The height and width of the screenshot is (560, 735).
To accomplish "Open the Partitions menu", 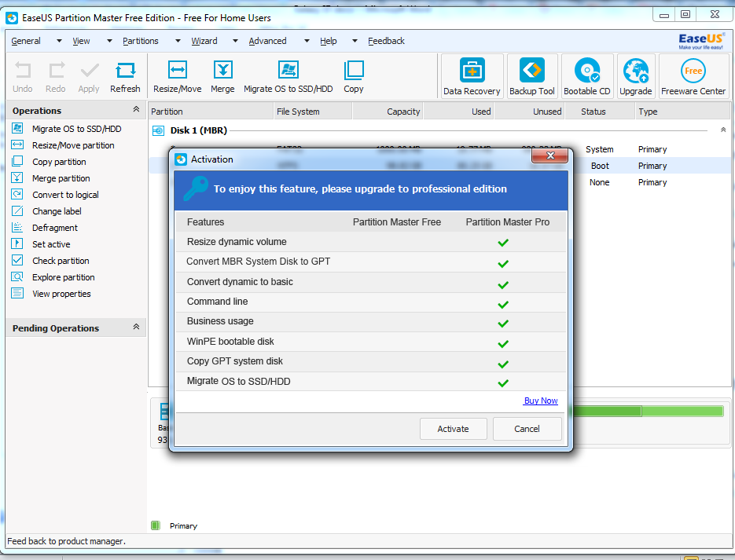I will pos(141,41).
